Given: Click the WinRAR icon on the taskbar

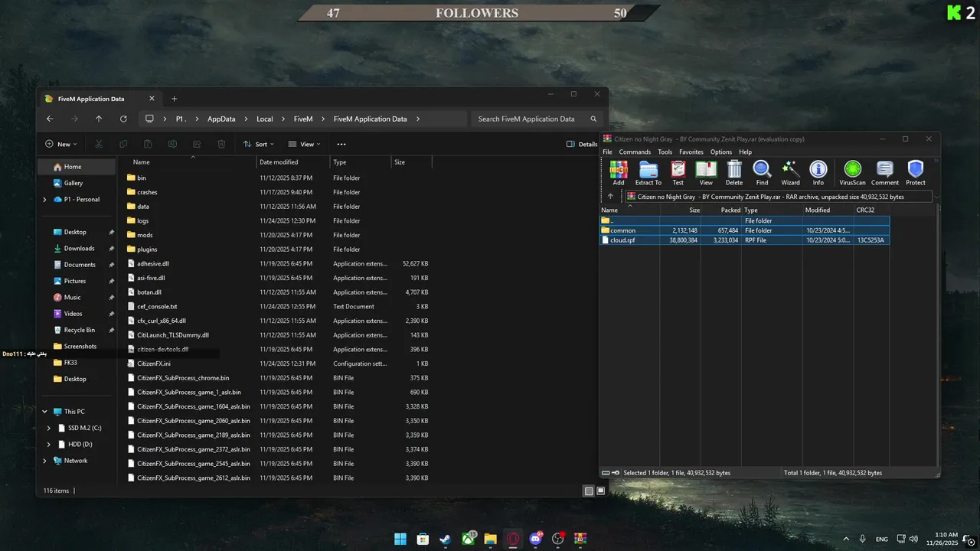Looking at the screenshot, I should (x=580, y=539).
